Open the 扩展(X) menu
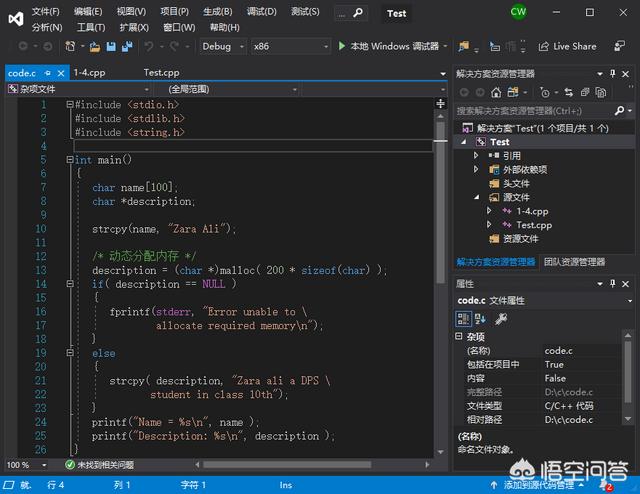Viewport: 640px width, 494px height. click(x=134, y=27)
